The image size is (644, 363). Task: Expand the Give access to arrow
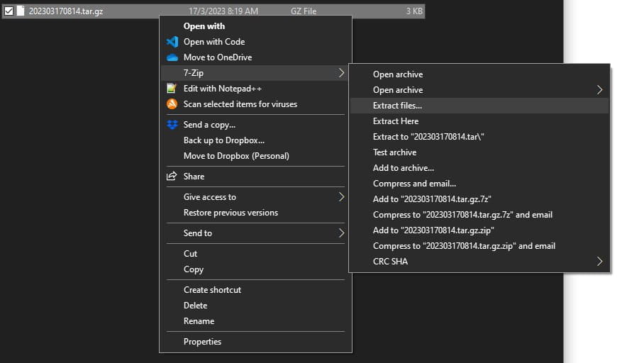(x=341, y=196)
